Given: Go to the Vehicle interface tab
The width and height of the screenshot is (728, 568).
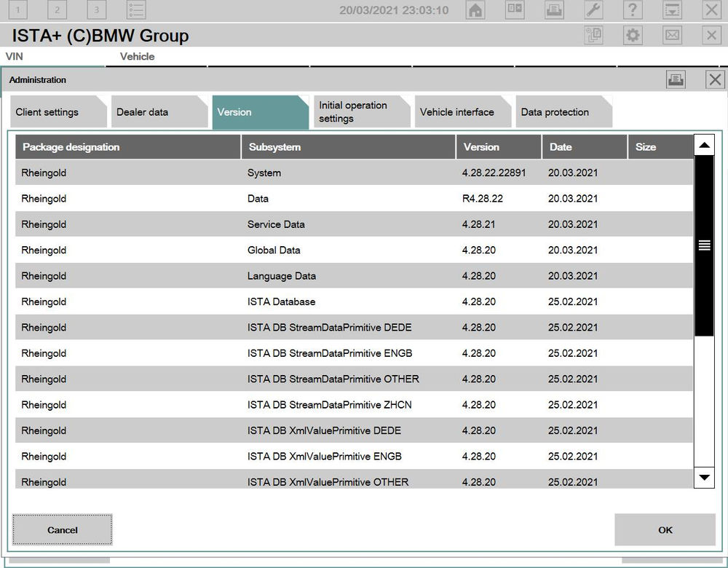Looking at the screenshot, I should pos(459,112).
